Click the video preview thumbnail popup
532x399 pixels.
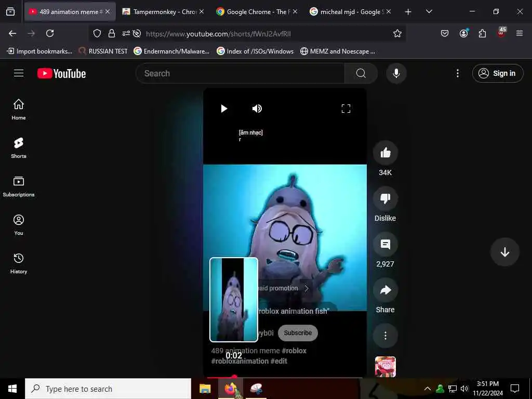pos(234,300)
